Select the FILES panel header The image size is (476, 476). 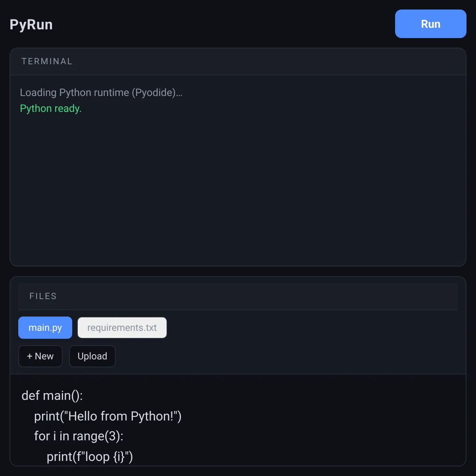click(238, 296)
